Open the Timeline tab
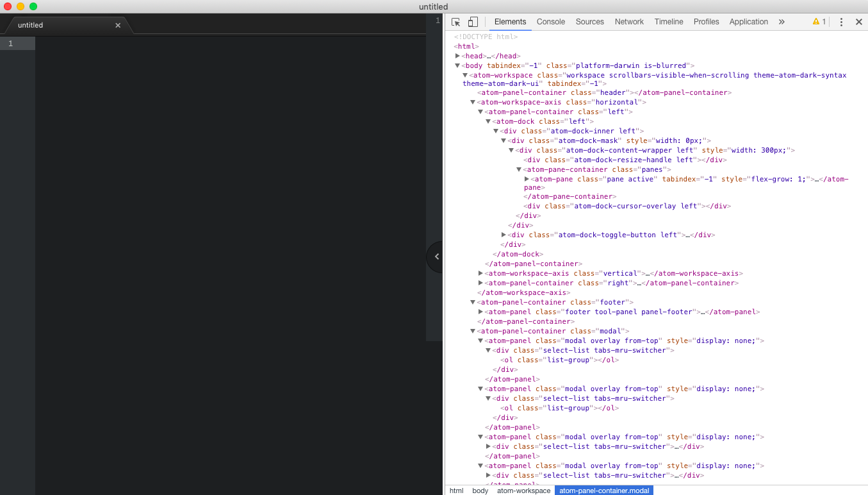The image size is (868, 495). [669, 22]
